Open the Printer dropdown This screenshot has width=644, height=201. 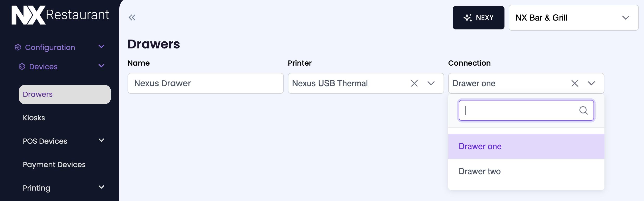pyautogui.click(x=431, y=83)
